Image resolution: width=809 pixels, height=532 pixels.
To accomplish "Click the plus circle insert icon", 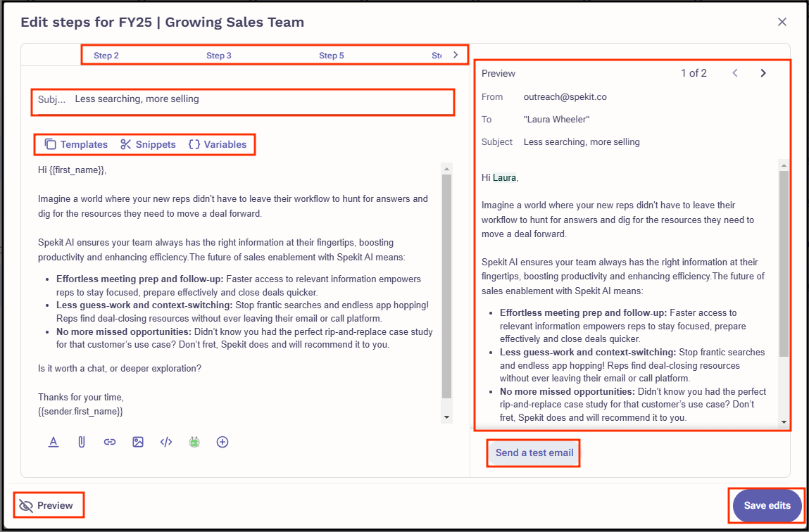I will click(222, 442).
